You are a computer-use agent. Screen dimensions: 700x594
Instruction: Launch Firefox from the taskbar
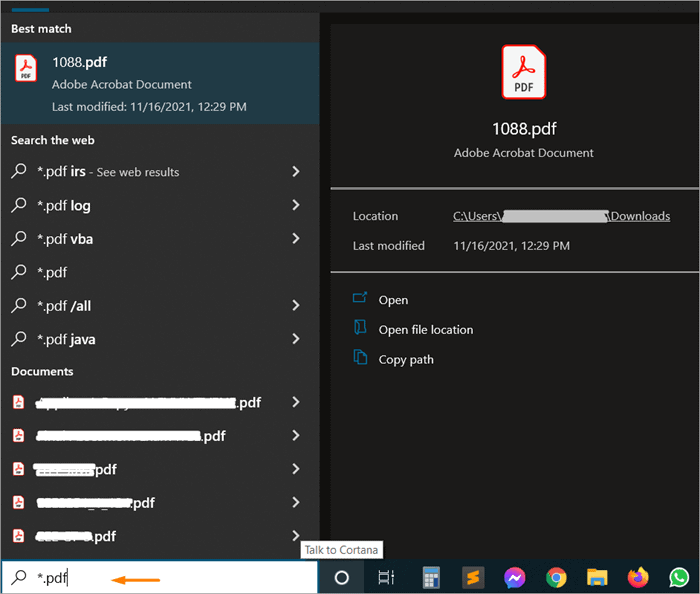point(638,577)
